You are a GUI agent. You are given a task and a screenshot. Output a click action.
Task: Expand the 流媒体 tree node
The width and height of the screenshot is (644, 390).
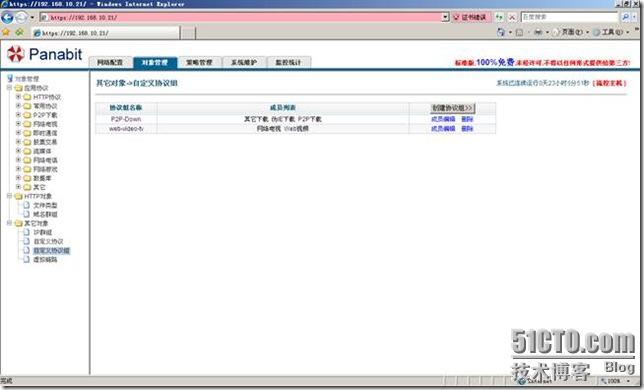18,151
